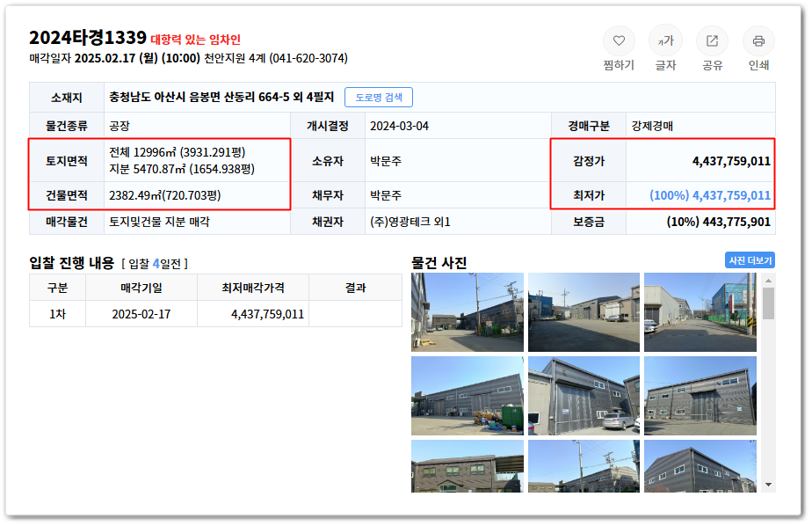
Task: Click case number 2024타경1339 title
Action: coord(88,38)
